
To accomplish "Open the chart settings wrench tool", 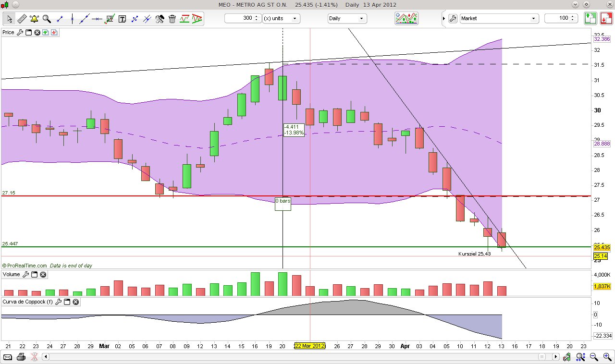I will tap(160, 18).
